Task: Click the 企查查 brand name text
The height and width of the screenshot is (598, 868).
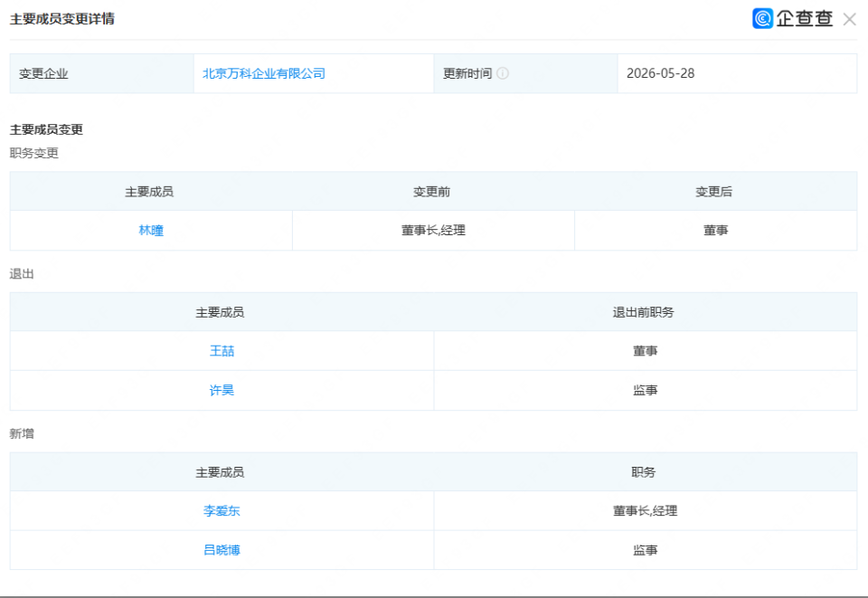Action: pos(805,18)
